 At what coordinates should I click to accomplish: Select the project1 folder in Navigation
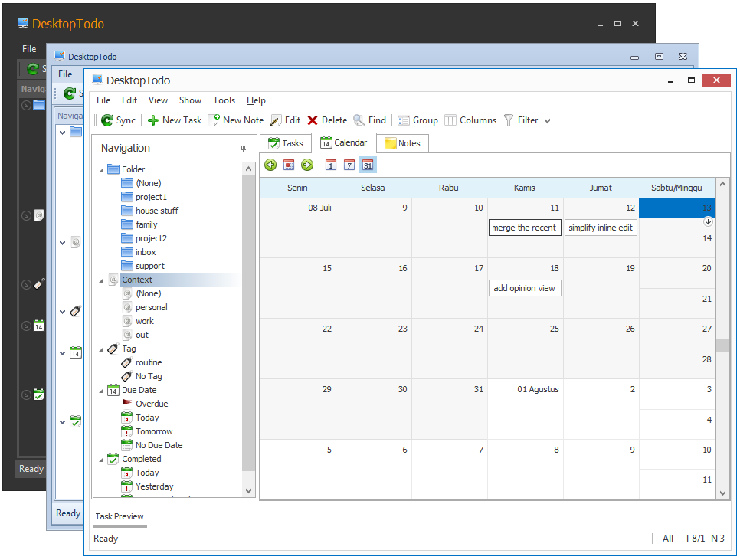point(151,197)
